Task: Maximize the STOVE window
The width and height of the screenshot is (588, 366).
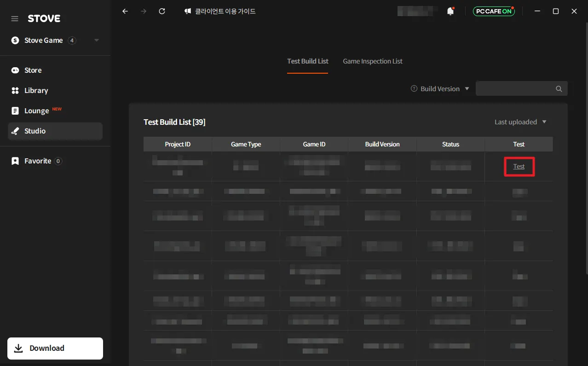Action: 555,11
